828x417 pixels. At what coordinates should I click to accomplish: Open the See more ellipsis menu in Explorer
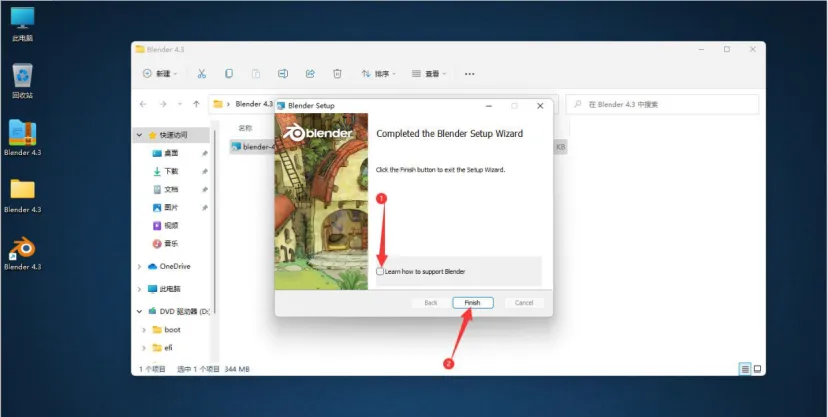[469, 74]
